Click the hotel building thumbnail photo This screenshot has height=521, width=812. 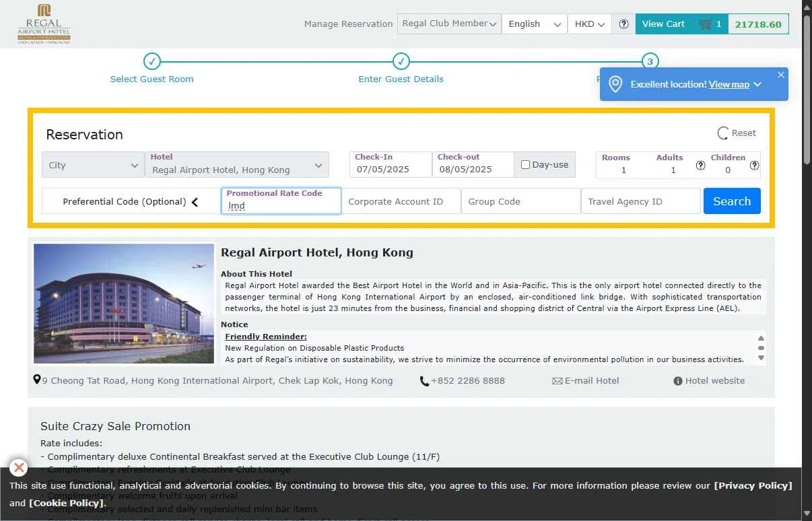tap(124, 304)
